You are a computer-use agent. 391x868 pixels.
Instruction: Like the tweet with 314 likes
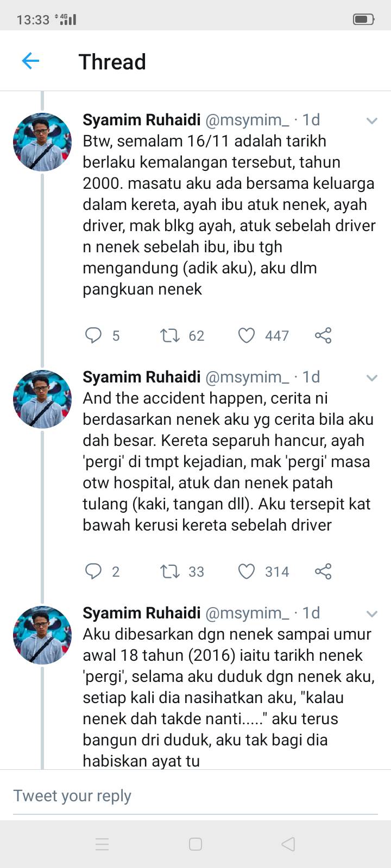(247, 571)
